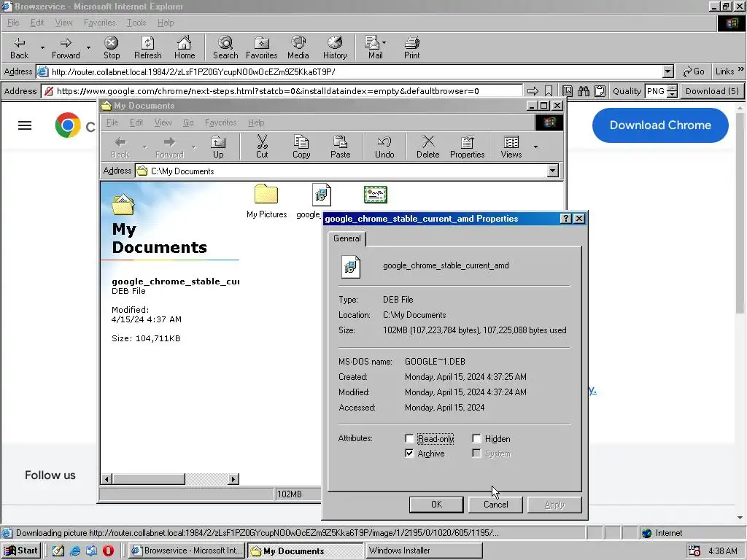Select the My Pictures folder icon
This screenshot has width=747, height=560.
pyautogui.click(x=266, y=194)
